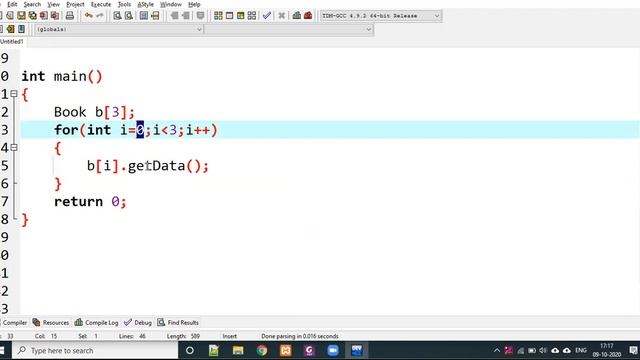Click the Compile and Run toolbar icon
Image resolution: width=640 pixels, height=360 pixels.
(x=240, y=16)
